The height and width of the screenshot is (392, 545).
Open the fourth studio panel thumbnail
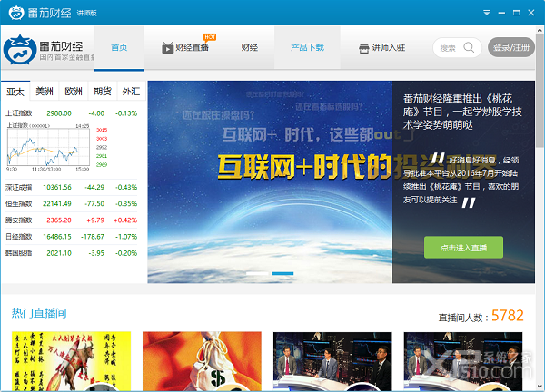click(463, 361)
